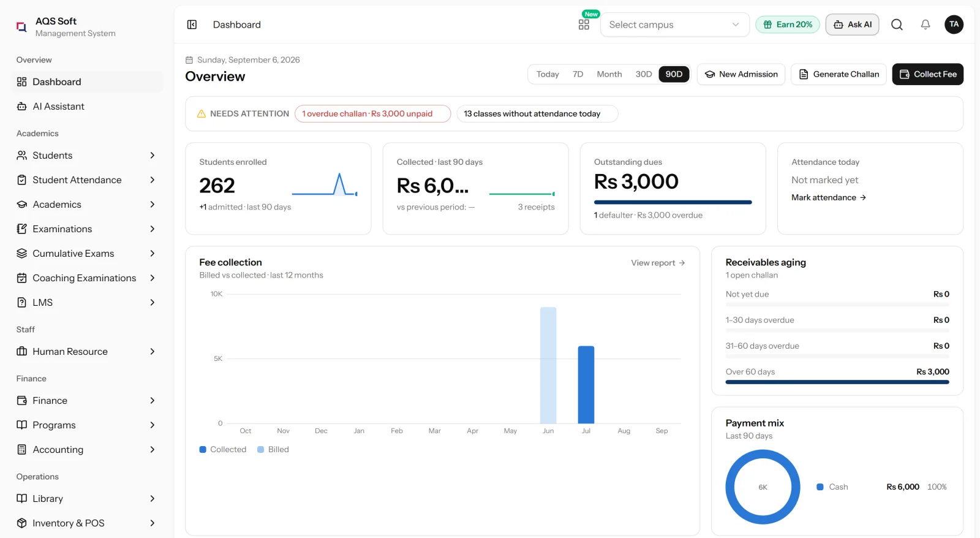980x538 pixels.
Task: Click the Library book icon
Action: click(22, 499)
